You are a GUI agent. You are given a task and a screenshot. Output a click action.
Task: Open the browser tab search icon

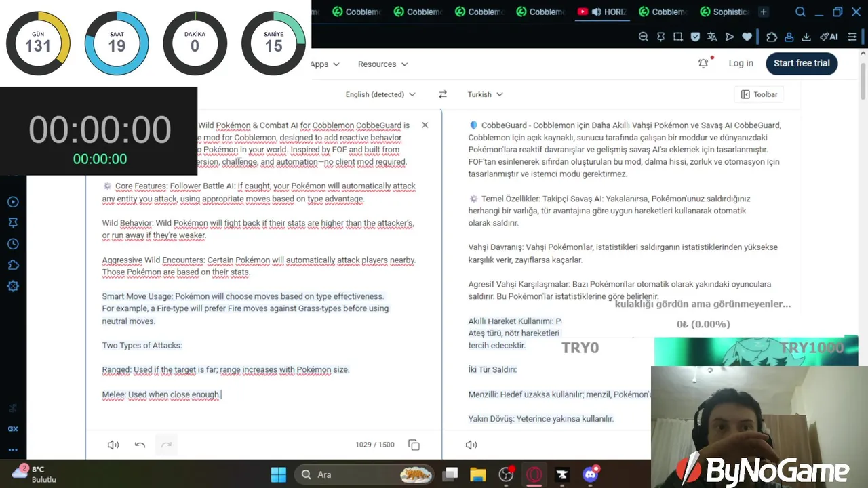(800, 12)
